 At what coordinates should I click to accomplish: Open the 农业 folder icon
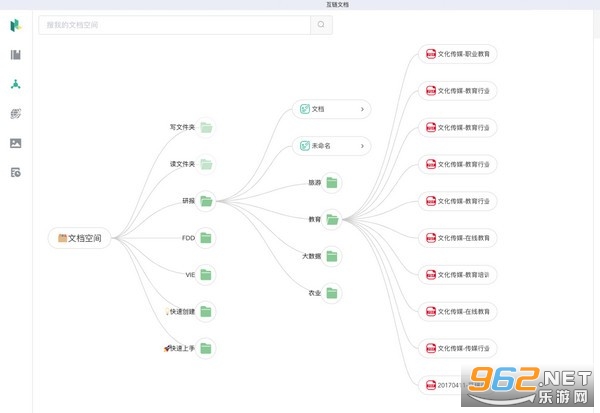(332, 293)
